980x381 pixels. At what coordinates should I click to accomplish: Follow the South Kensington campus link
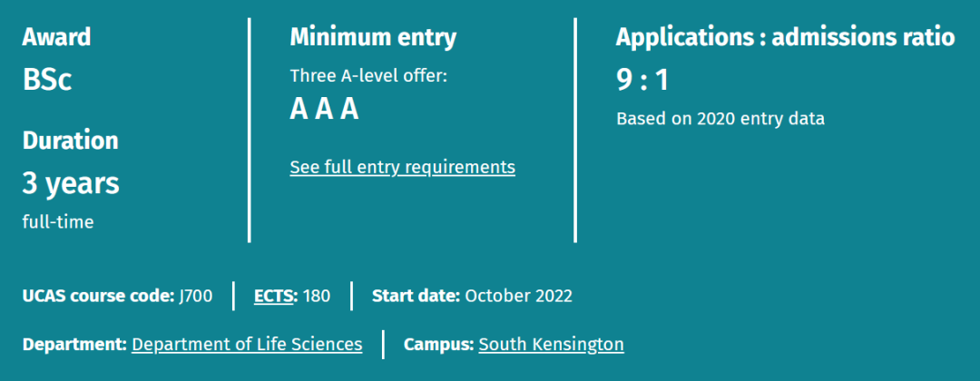coord(551,345)
